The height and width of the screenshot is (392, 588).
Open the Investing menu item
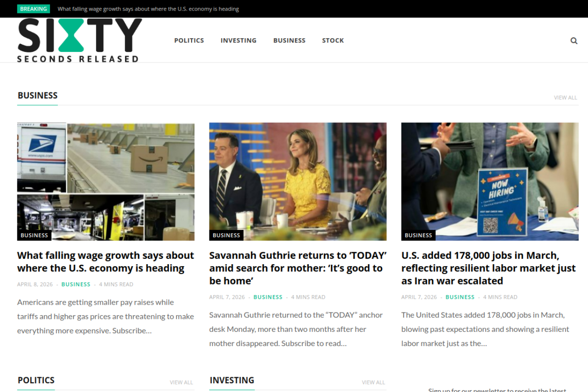(238, 40)
